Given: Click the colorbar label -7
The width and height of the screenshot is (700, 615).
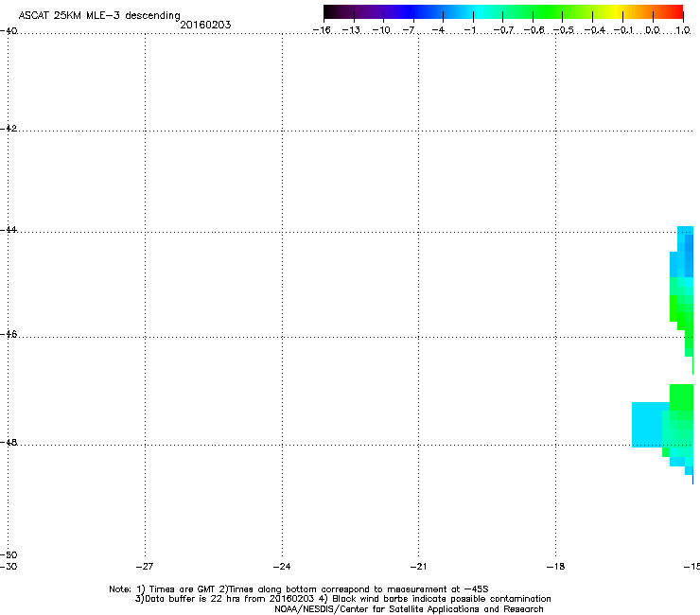Looking at the screenshot, I should click(409, 30).
